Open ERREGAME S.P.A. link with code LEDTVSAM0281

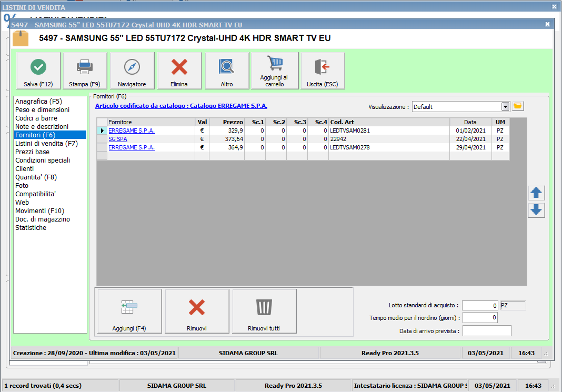point(132,131)
